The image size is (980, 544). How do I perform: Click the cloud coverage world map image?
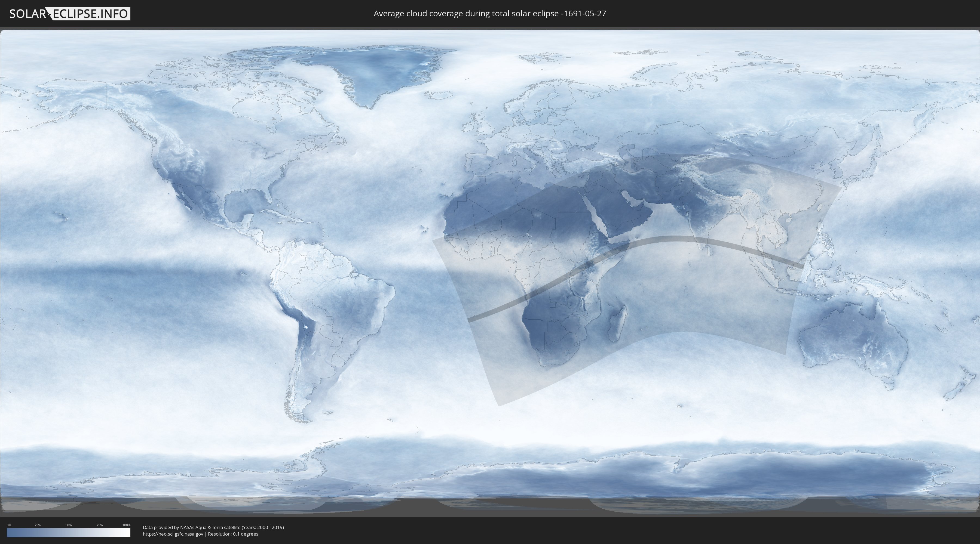click(x=490, y=271)
